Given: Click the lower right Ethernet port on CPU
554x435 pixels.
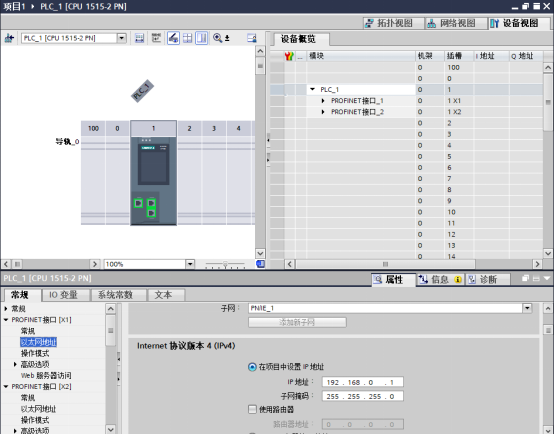Looking at the screenshot, I should 151,213.
